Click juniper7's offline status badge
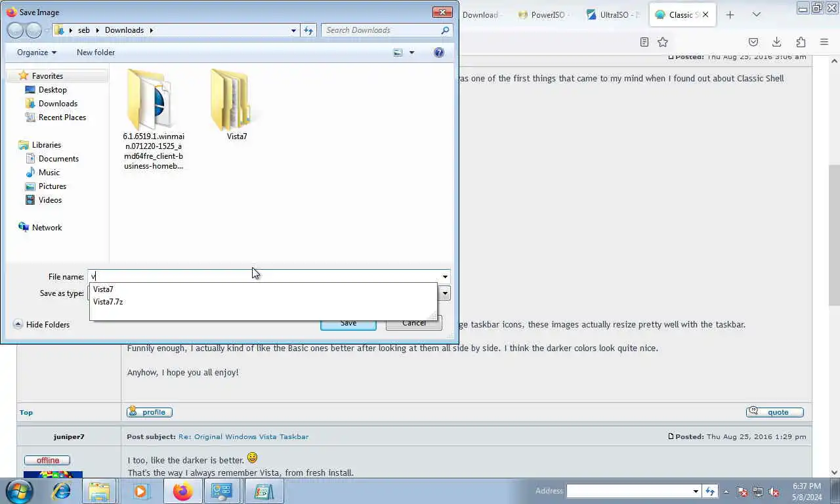The height and width of the screenshot is (504, 840). 47,461
